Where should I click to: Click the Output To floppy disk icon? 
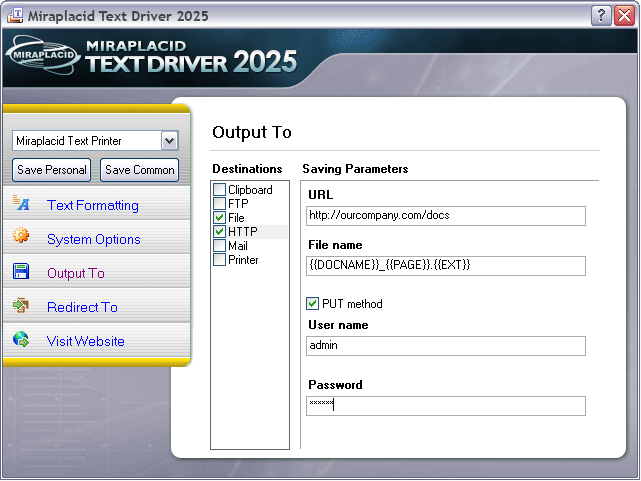coord(21,271)
